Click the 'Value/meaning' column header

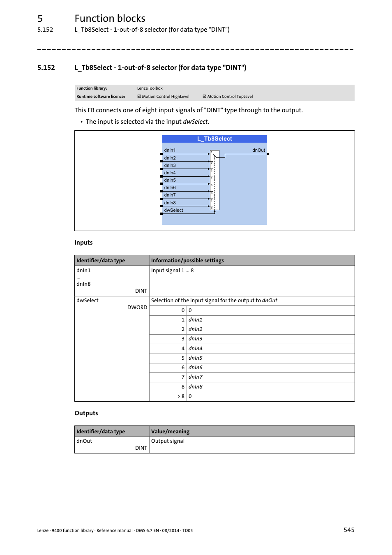click(x=170, y=432)
